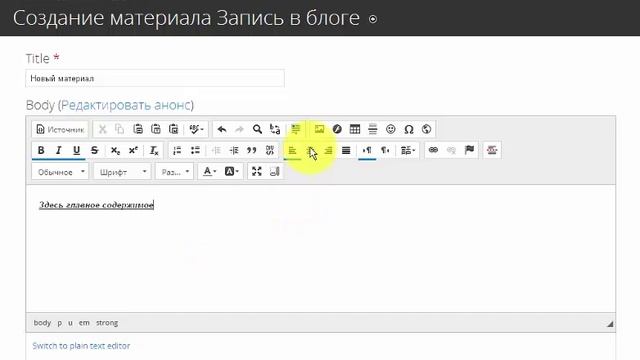
Task: Toggle Italic formatting
Action: tap(58, 150)
